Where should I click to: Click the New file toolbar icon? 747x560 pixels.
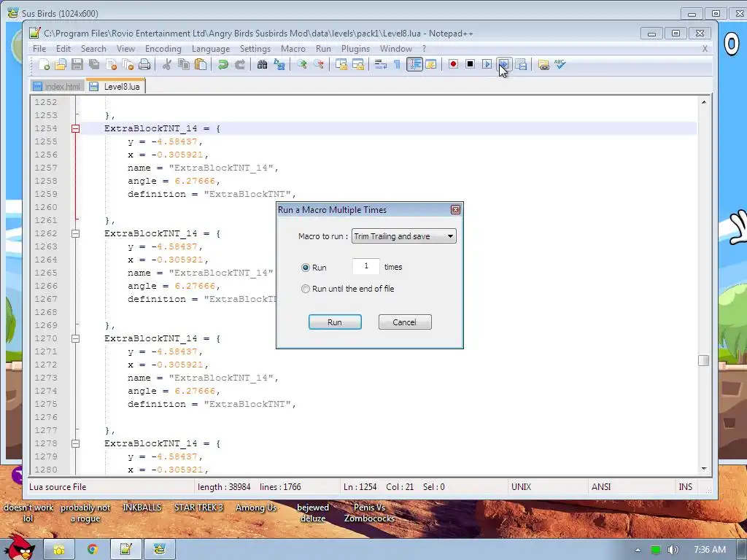click(44, 64)
